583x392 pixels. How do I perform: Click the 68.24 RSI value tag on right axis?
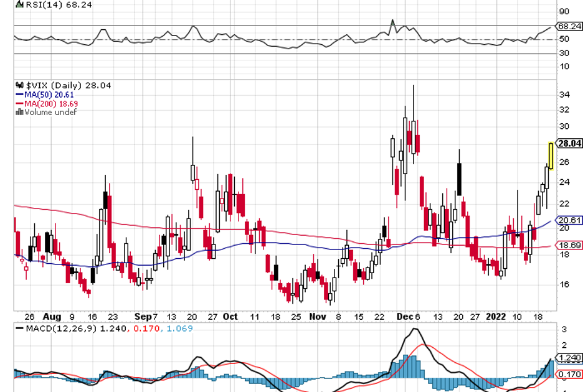(x=569, y=27)
